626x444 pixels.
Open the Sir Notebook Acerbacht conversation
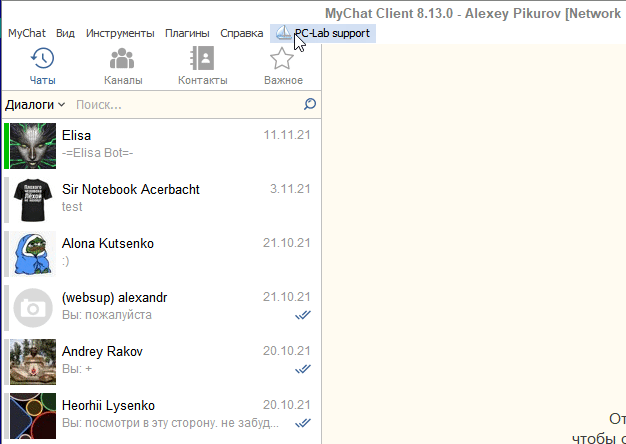[x=162, y=200]
